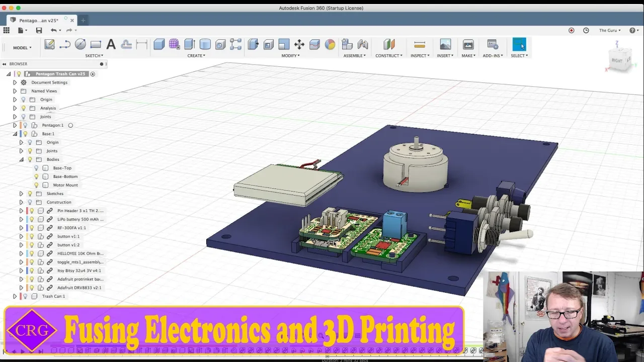
Task: Select the Press Pull tool
Action: [253, 44]
